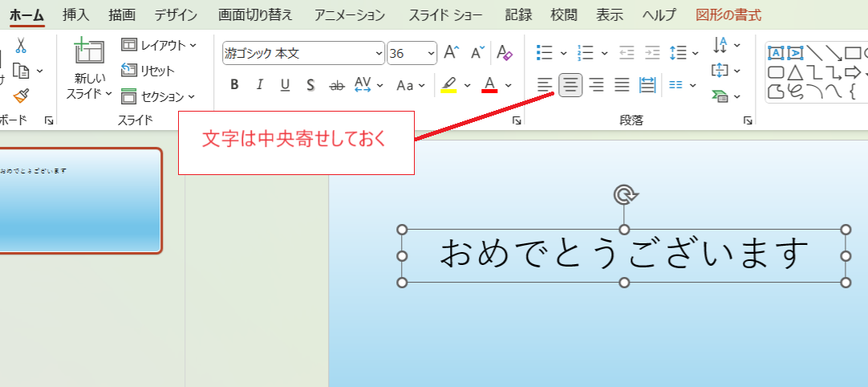This screenshot has height=387, width=868.
Task: Toggle right text alignment
Action: (x=596, y=85)
